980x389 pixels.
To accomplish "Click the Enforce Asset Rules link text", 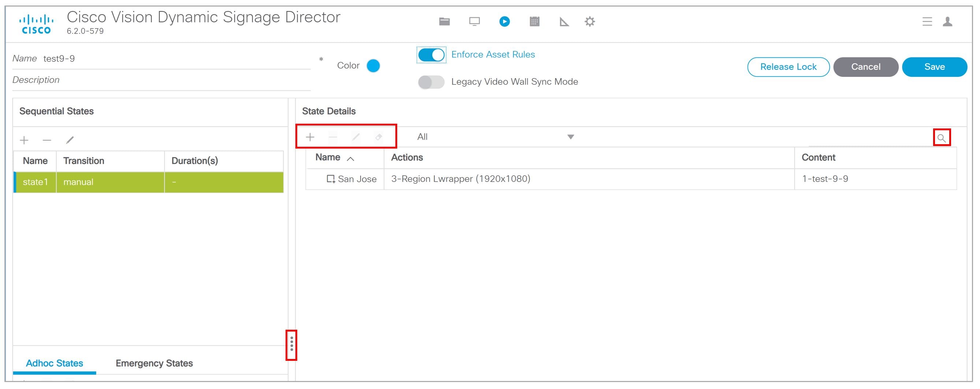I will click(493, 55).
